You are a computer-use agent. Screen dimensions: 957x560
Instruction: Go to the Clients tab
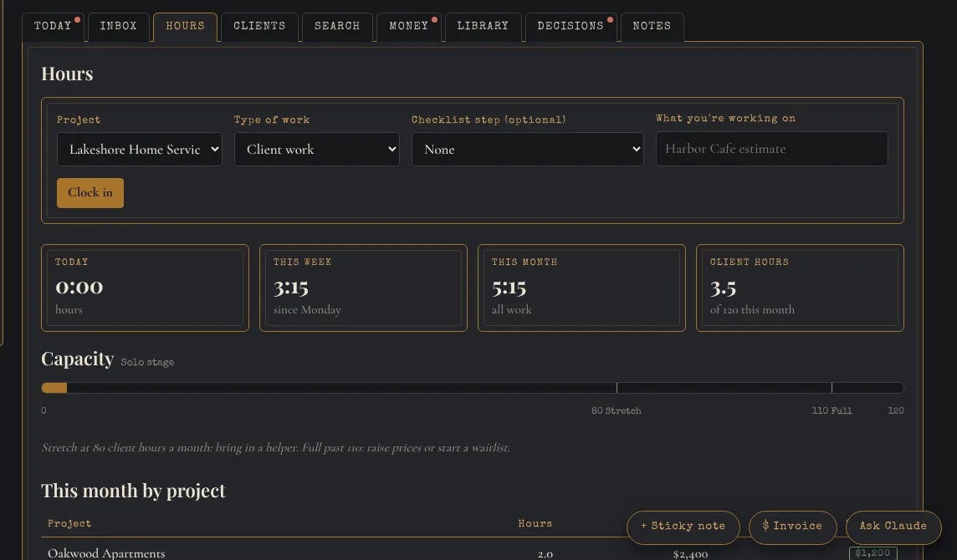click(259, 26)
